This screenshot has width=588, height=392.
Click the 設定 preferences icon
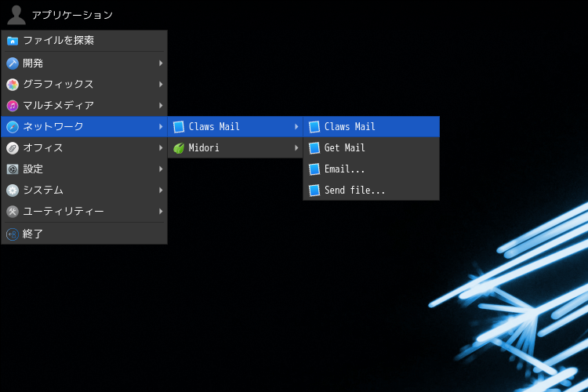(13, 169)
